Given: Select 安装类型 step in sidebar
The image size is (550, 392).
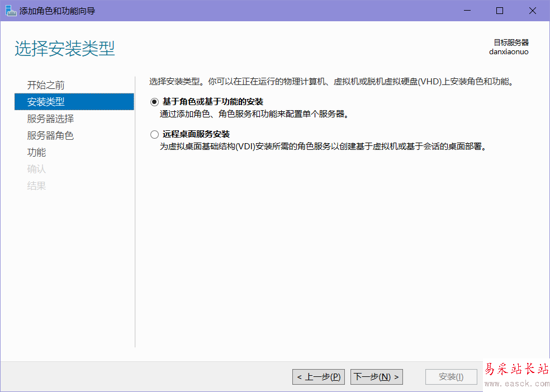Looking at the screenshot, I should (74, 102).
